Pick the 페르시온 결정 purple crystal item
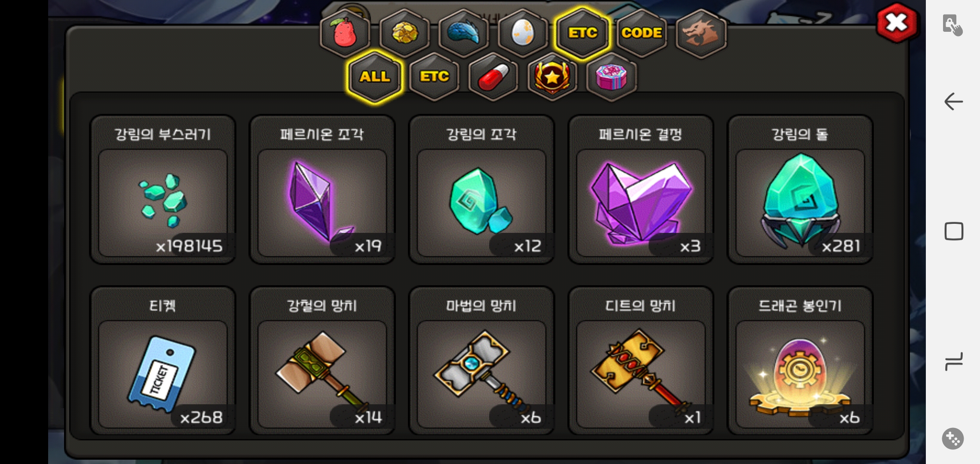The width and height of the screenshot is (980, 464). tap(640, 189)
